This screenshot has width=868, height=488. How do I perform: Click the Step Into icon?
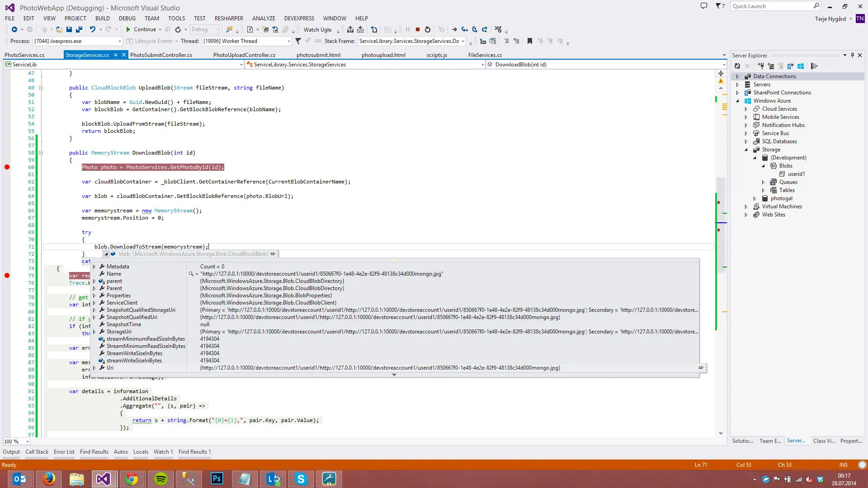464,30
